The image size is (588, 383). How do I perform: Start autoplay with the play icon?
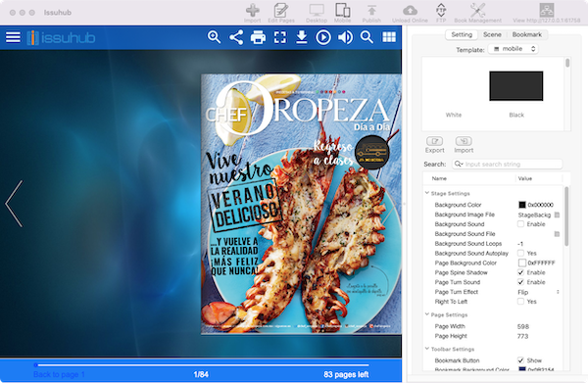(x=323, y=37)
